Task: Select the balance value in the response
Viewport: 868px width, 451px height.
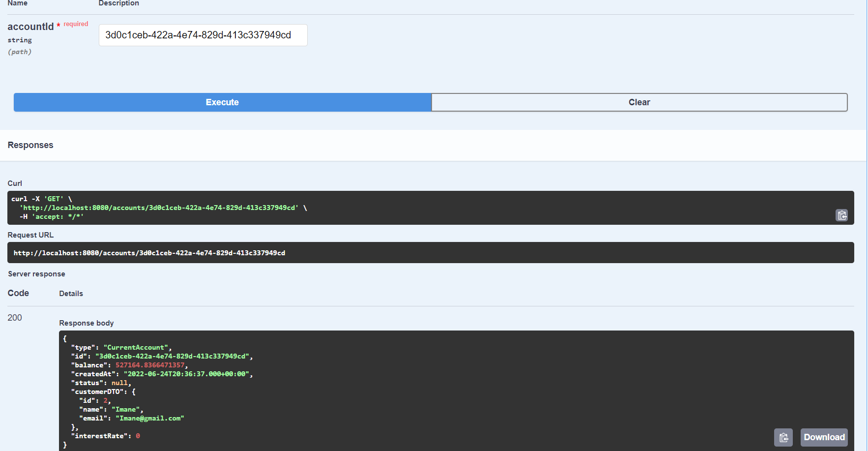Action: click(x=150, y=365)
